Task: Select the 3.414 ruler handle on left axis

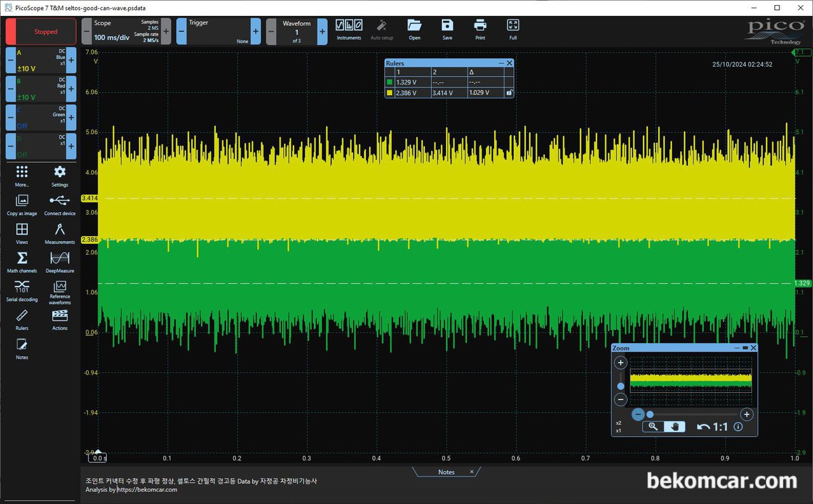Action: pyautogui.click(x=90, y=198)
